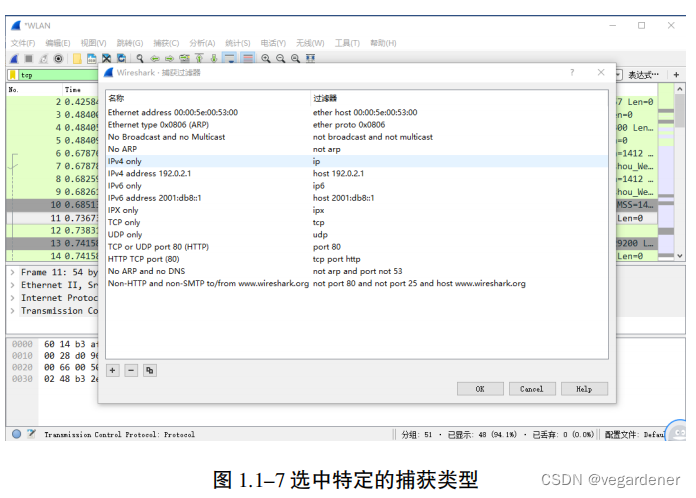Open the 捕获(C) menu

pyautogui.click(x=166, y=43)
